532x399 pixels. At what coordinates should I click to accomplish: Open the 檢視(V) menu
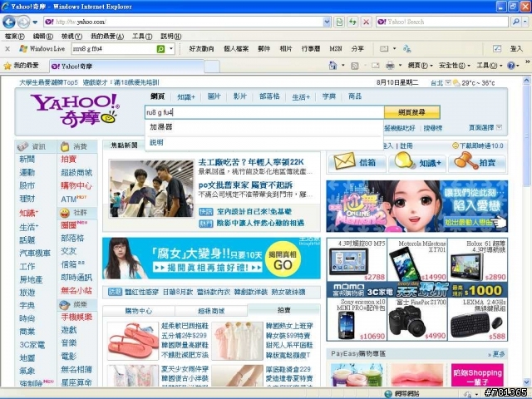coord(71,36)
